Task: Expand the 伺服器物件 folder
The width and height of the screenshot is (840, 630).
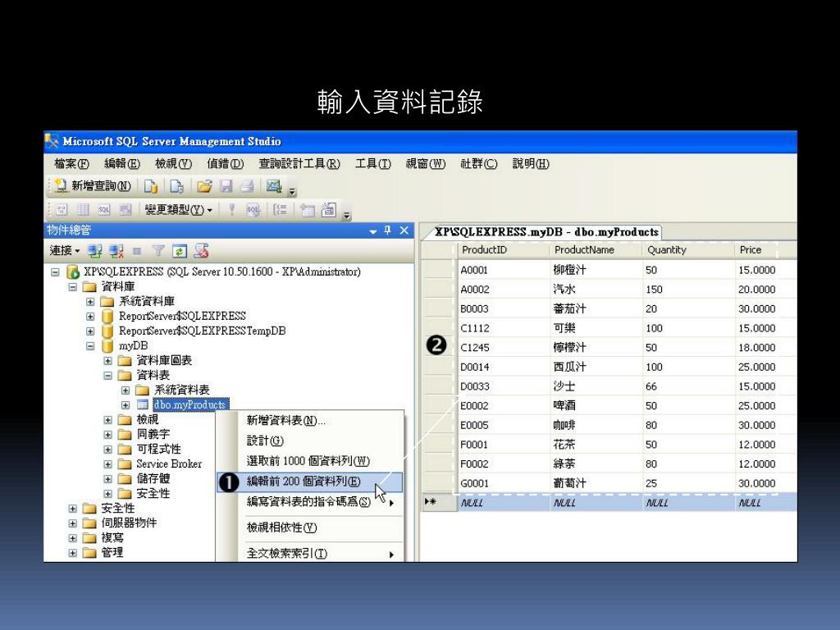Action: coord(73,523)
